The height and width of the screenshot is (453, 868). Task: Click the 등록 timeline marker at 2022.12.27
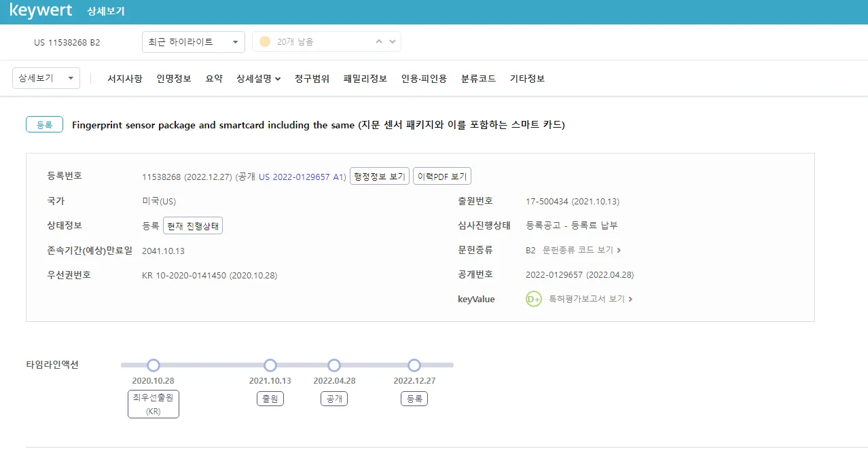[x=414, y=365]
